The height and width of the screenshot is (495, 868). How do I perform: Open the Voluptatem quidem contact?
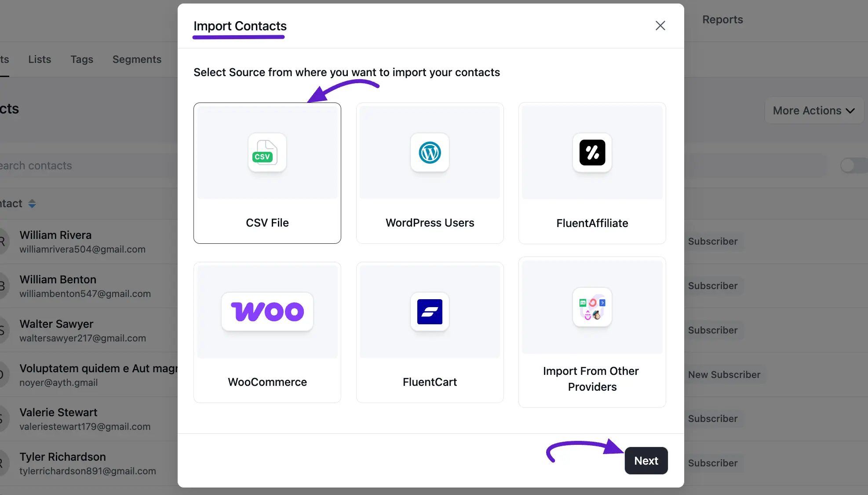coord(98,368)
